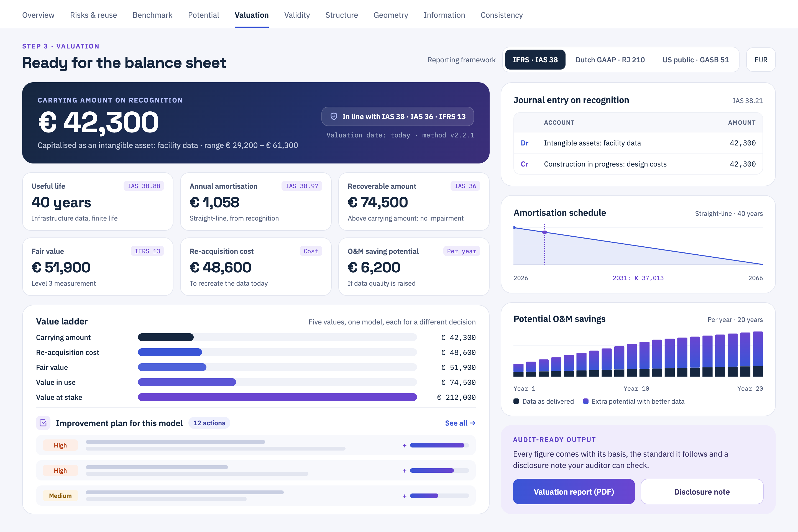Screen dimensions: 798x532
Task: Click the See all improvement actions link
Action: tap(460, 423)
